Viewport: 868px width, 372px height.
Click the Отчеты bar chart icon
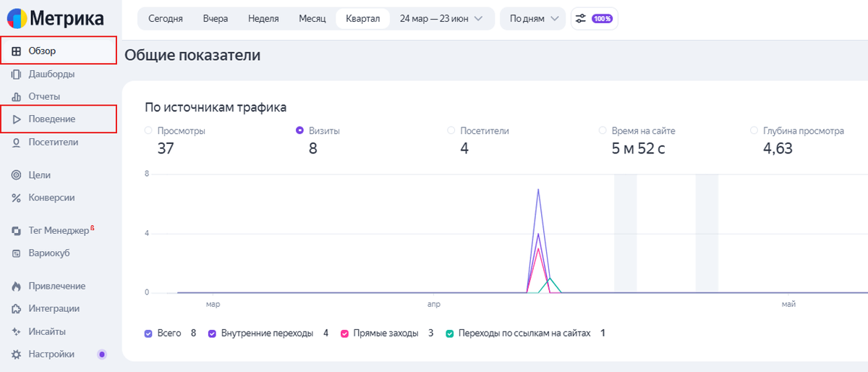pyautogui.click(x=16, y=97)
